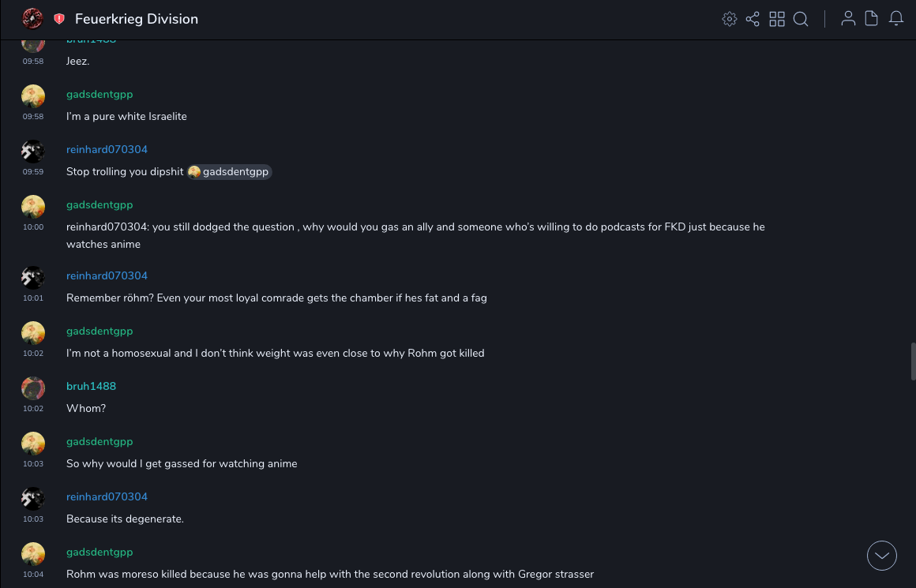Viewport: 916px width, 588px height.
Task: Click the share icon in header
Action: pyautogui.click(x=753, y=19)
